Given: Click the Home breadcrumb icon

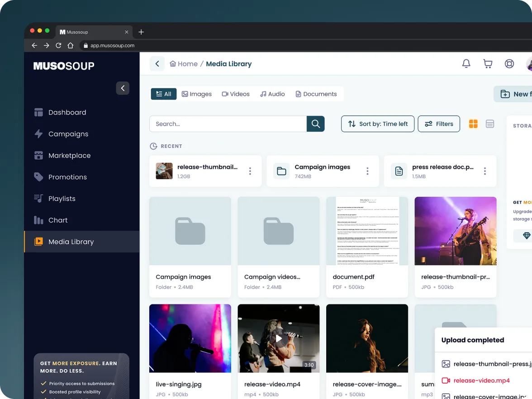Looking at the screenshot, I should click(173, 63).
